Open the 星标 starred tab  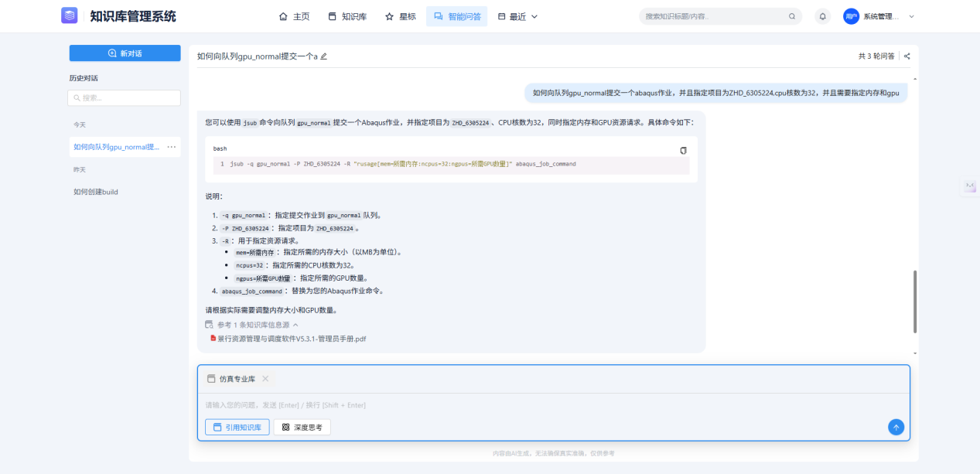(401, 16)
